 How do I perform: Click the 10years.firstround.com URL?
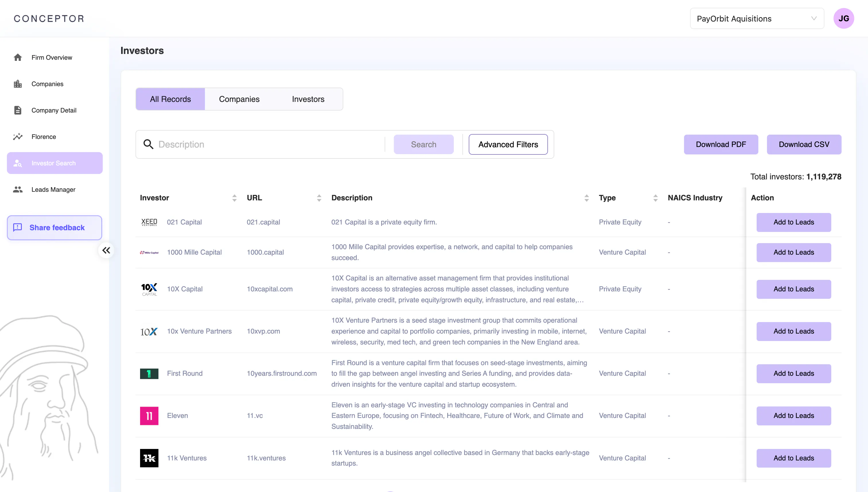click(282, 374)
